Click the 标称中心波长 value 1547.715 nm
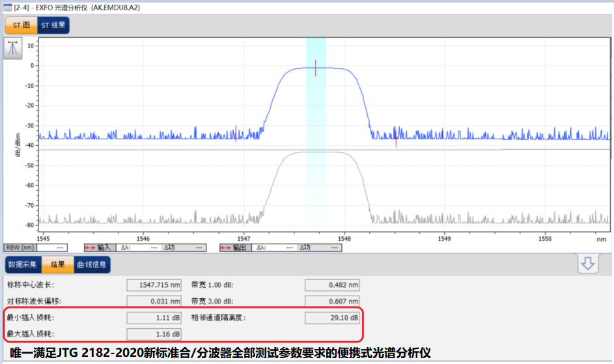Screen dimensions: 614x364 click(x=154, y=285)
